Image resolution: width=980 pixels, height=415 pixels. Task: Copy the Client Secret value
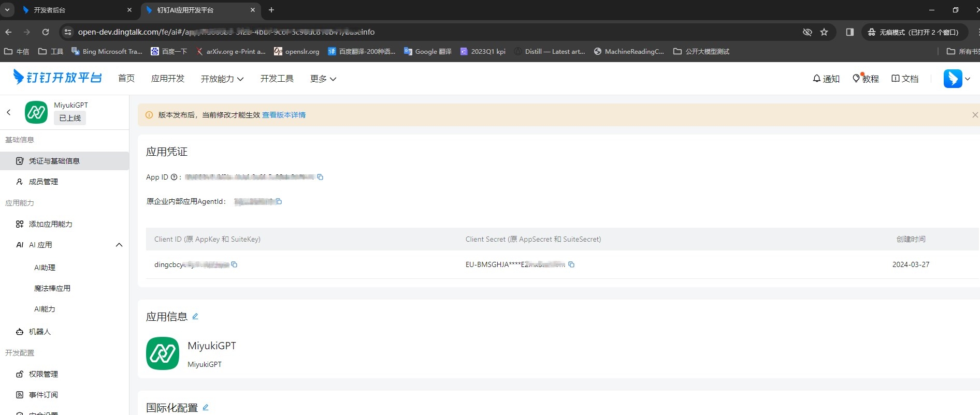[571, 264]
